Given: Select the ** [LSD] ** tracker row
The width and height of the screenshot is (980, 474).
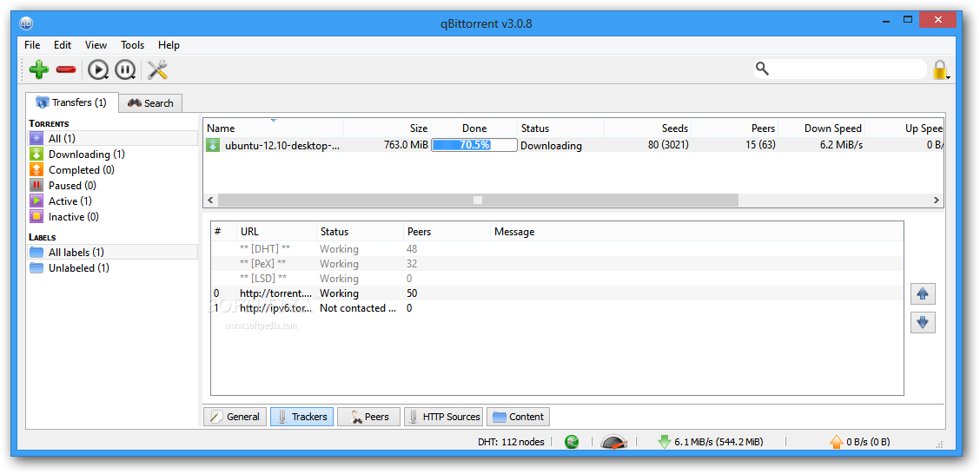Looking at the screenshot, I should 557,279.
